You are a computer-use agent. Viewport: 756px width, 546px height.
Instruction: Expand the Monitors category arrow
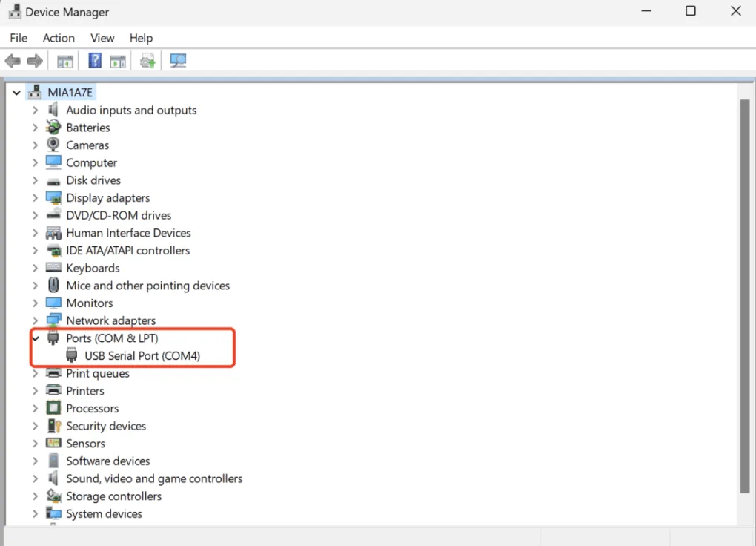click(x=35, y=303)
